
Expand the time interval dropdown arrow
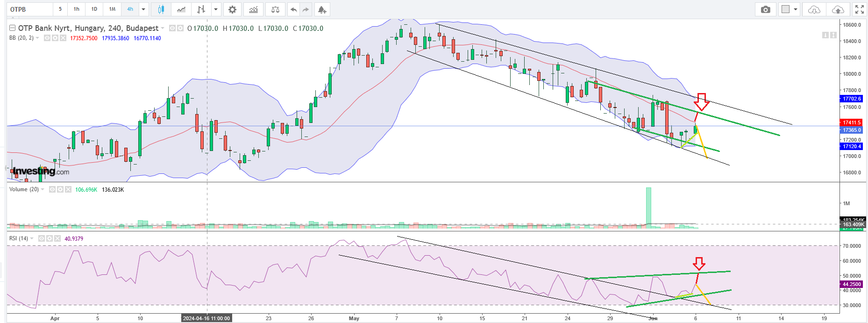pyautogui.click(x=143, y=9)
